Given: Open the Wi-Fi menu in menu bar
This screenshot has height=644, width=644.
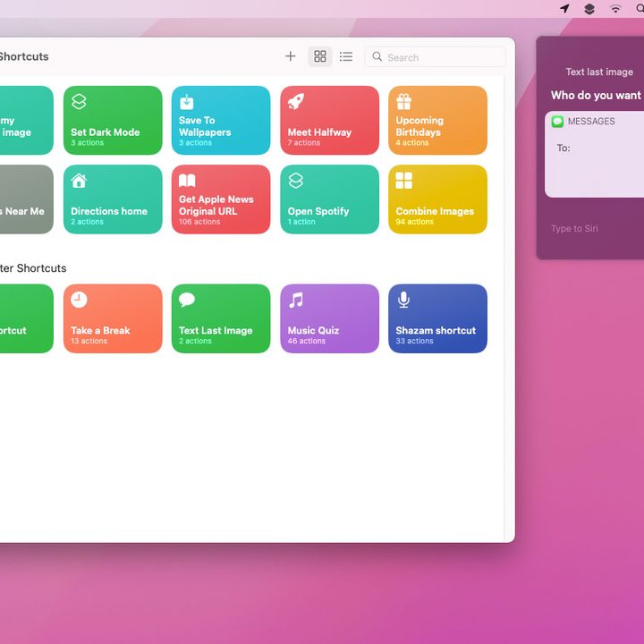Looking at the screenshot, I should [615, 9].
